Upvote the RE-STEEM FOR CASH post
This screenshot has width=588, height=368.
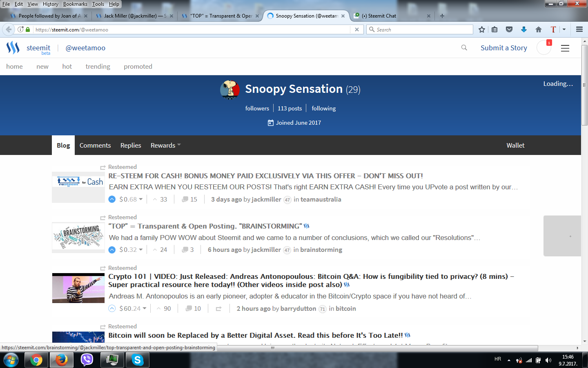(x=112, y=199)
